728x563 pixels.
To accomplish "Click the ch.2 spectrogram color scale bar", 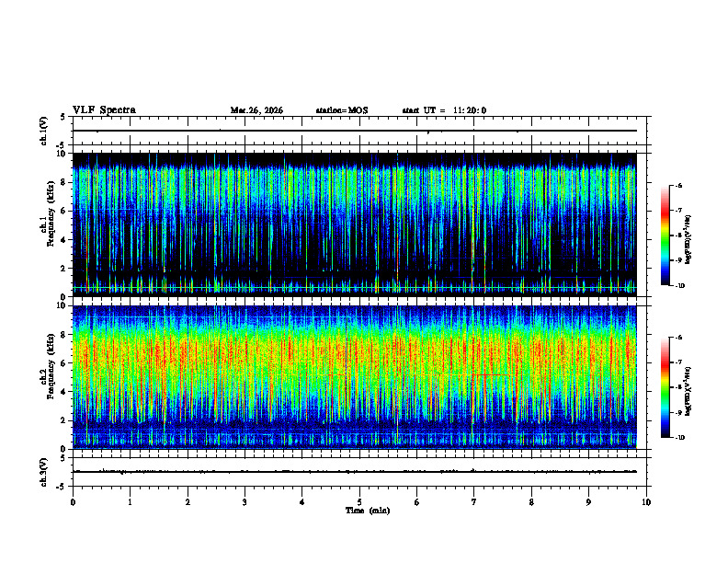I will point(665,387).
